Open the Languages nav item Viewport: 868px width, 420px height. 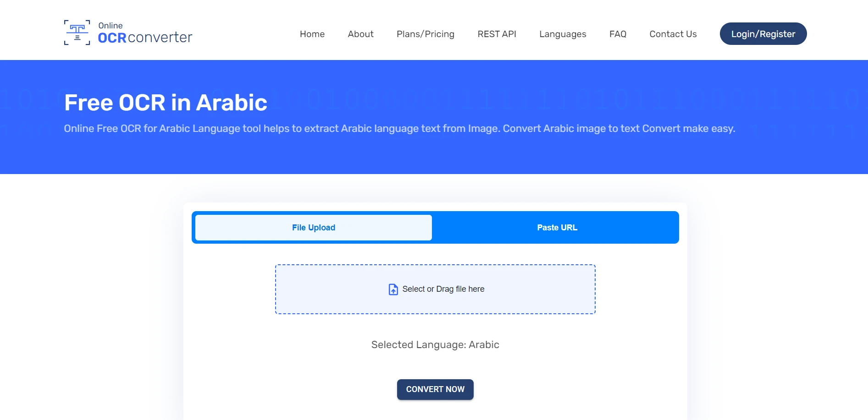click(x=562, y=34)
